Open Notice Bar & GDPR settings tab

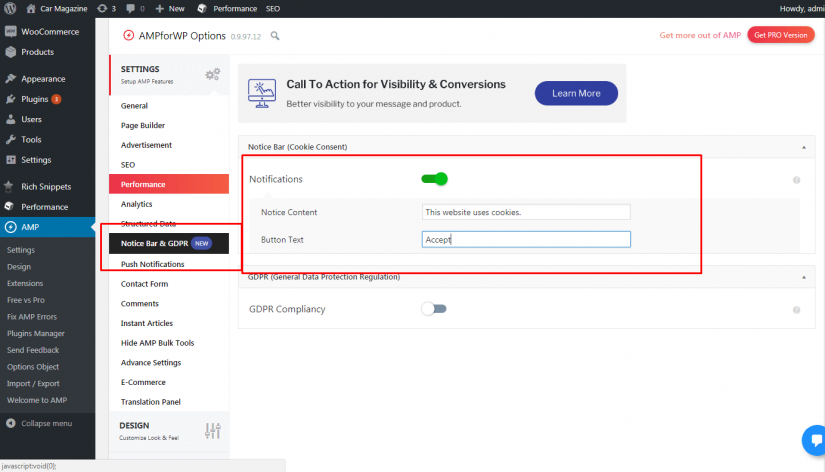169,243
